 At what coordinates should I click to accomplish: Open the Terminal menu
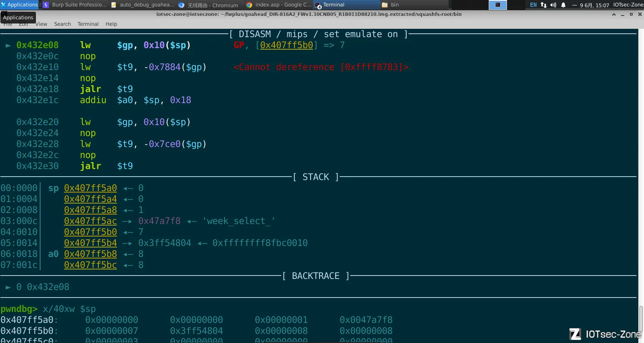point(88,24)
